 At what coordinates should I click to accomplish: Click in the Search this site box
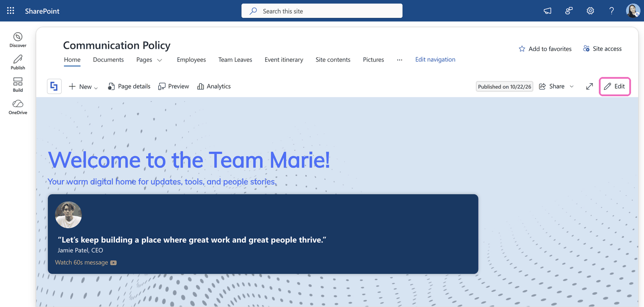[x=322, y=11]
